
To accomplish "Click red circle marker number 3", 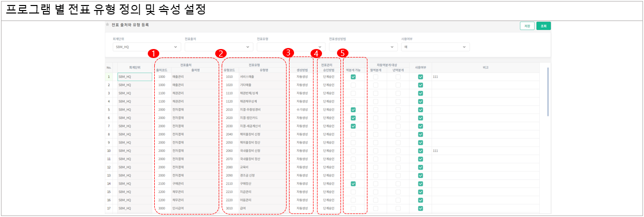I will pos(288,52).
